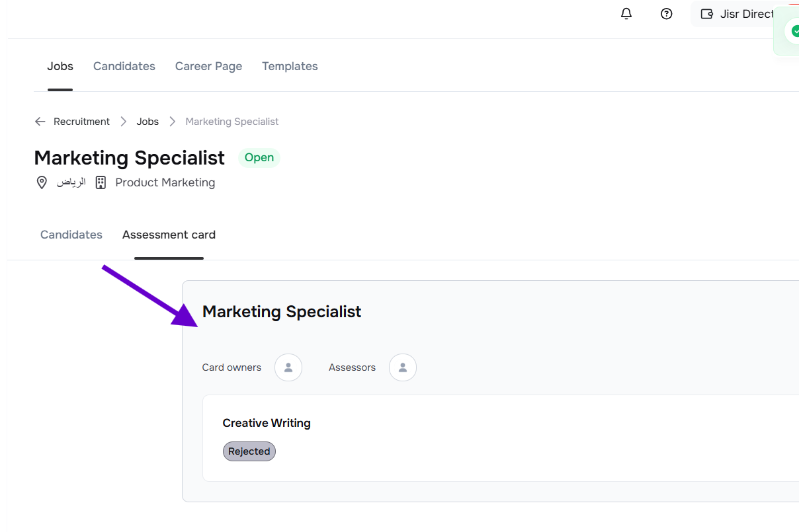The image size is (799, 532).
Task: Click the back arrow before Recruitment
Action: click(x=40, y=122)
